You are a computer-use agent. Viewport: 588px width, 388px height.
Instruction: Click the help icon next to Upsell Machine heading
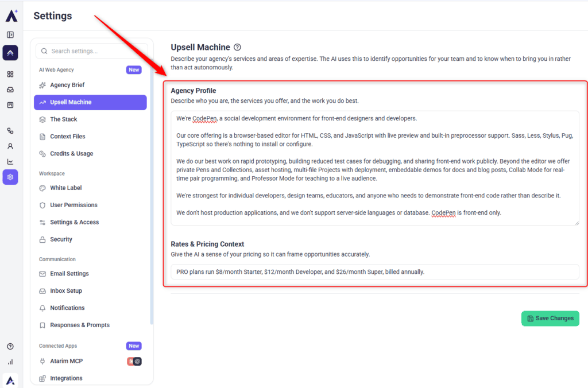(237, 47)
